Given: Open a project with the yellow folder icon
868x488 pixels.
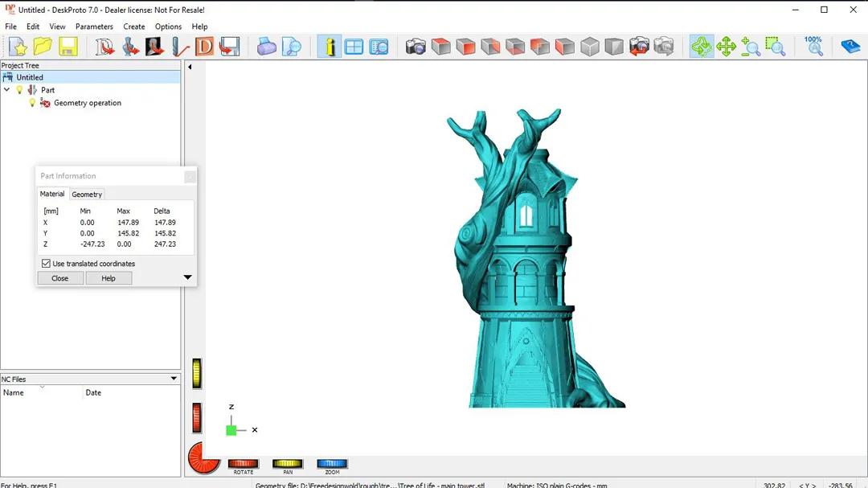Looking at the screenshot, I should tap(43, 47).
